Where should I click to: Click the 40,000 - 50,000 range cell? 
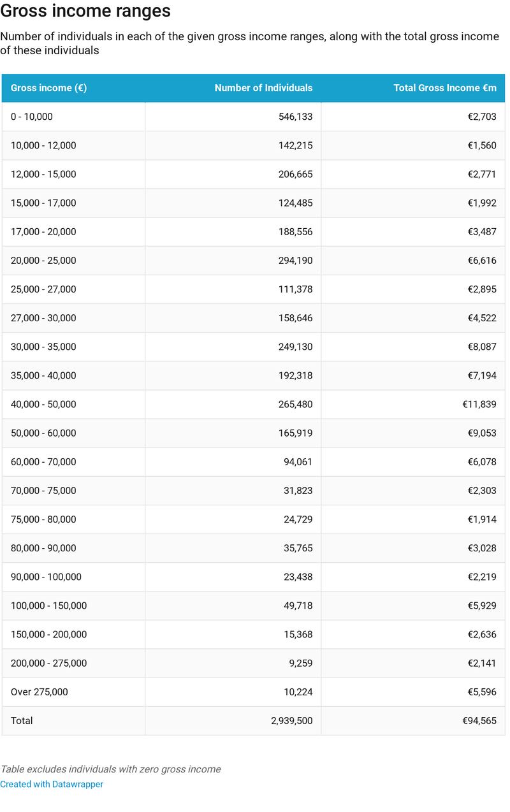(x=43, y=404)
